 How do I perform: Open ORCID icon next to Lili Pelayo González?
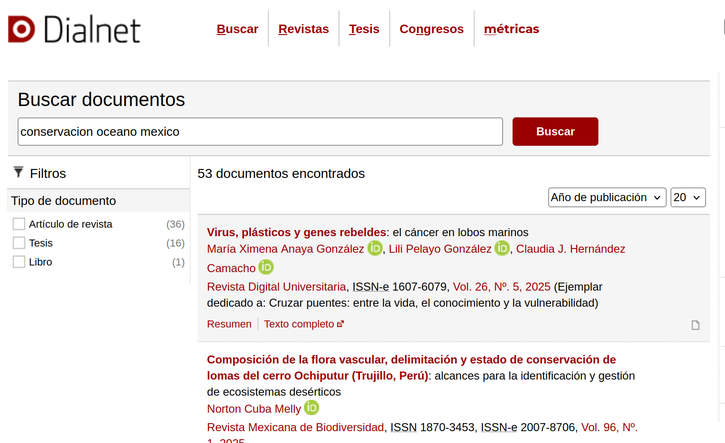click(502, 248)
